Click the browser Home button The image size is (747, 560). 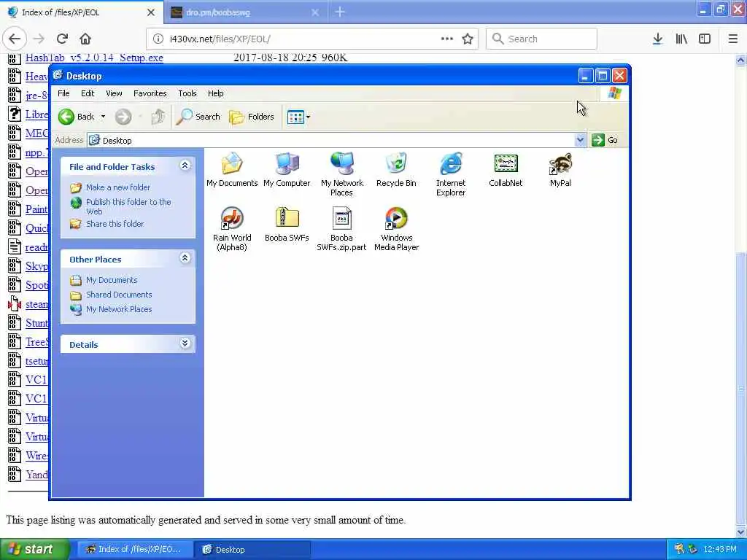pyautogui.click(x=85, y=39)
